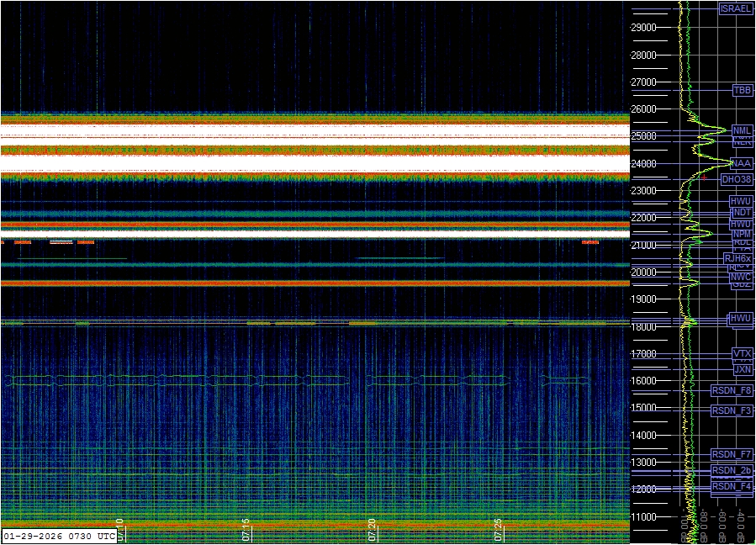Click the JXN station label
Image resolution: width=756 pixels, height=545 pixels.
point(742,369)
